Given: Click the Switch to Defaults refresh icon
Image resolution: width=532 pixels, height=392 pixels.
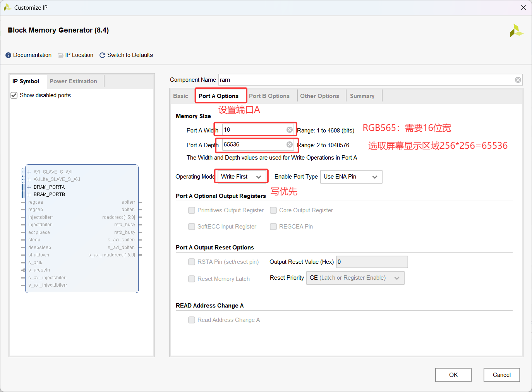Looking at the screenshot, I should tap(102, 55).
